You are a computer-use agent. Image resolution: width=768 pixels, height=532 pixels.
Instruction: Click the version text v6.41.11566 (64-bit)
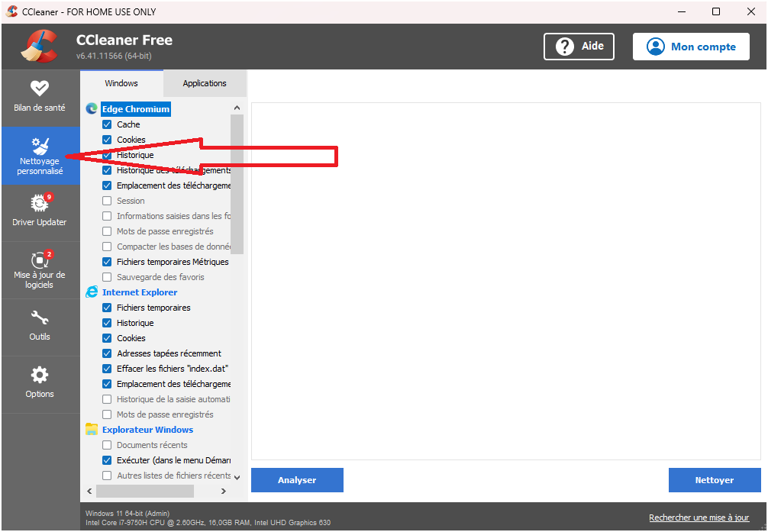pos(114,56)
